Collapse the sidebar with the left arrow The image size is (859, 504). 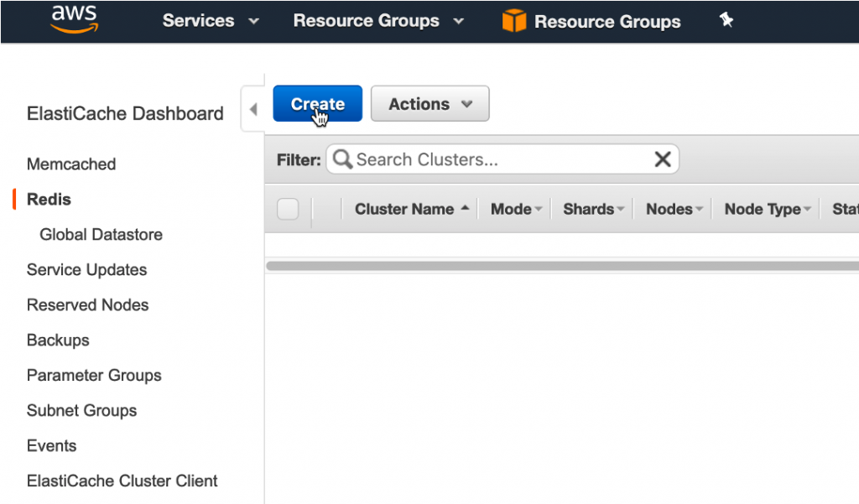pyautogui.click(x=253, y=109)
